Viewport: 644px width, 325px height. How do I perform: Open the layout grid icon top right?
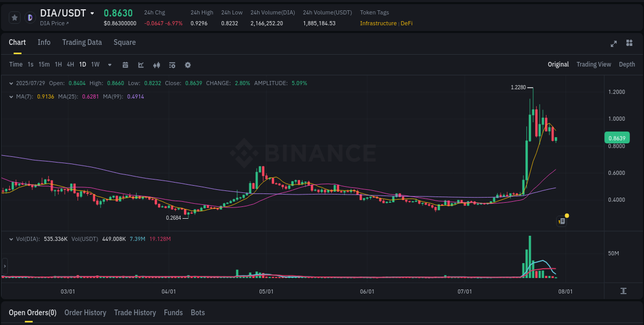tap(630, 44)
